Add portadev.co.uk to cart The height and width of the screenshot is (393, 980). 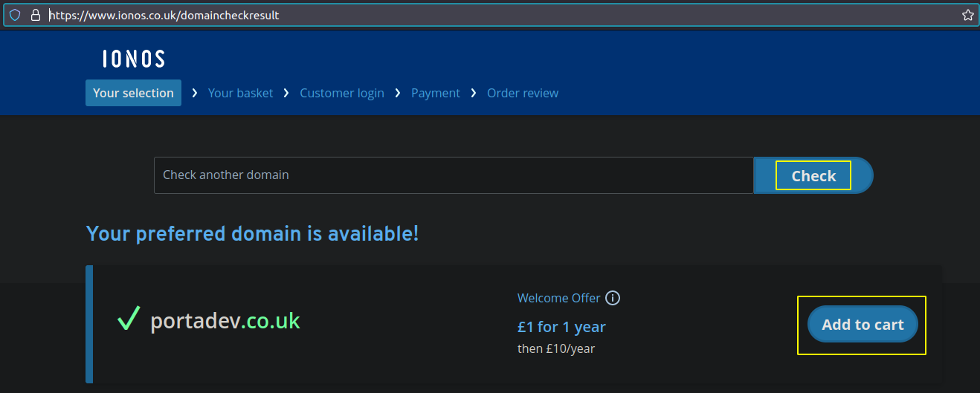[863, 325]
